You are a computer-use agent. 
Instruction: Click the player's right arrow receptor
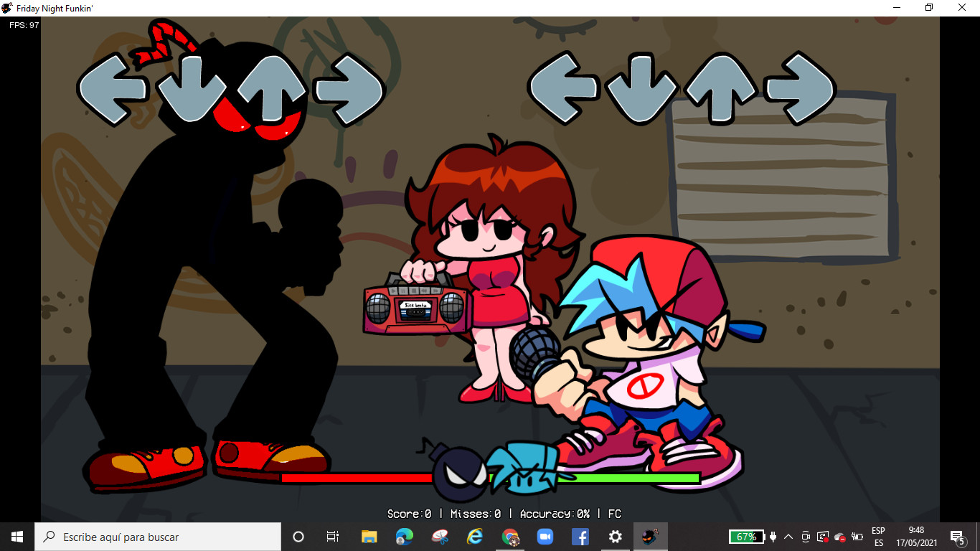tap(799, 88)
